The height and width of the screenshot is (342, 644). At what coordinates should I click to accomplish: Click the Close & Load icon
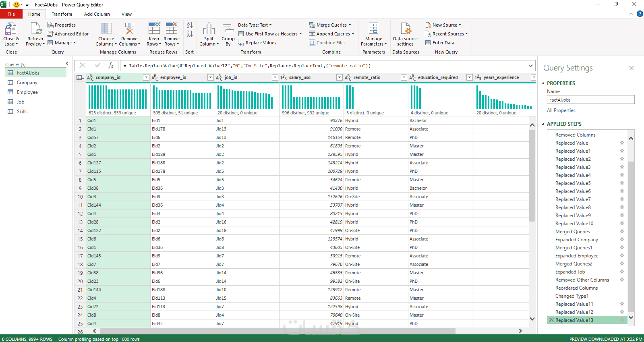pyautogui.click(x=10, y=29)
